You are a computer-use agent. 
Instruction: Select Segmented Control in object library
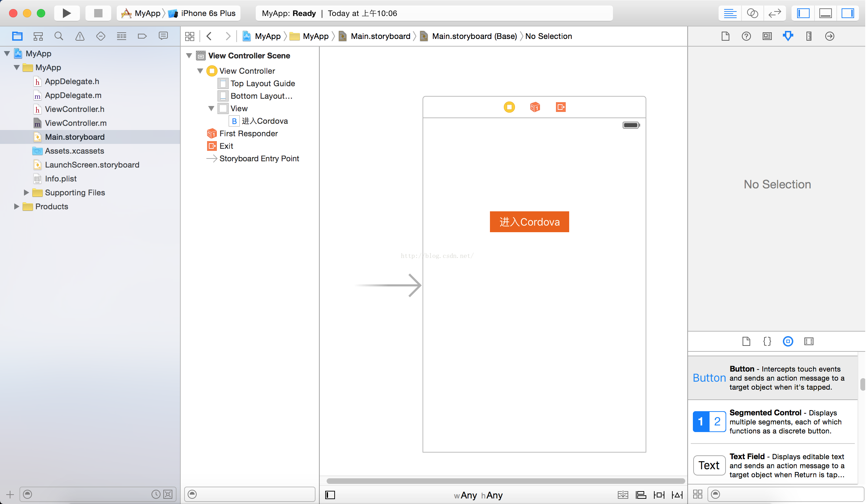click(x=773, y=422)
